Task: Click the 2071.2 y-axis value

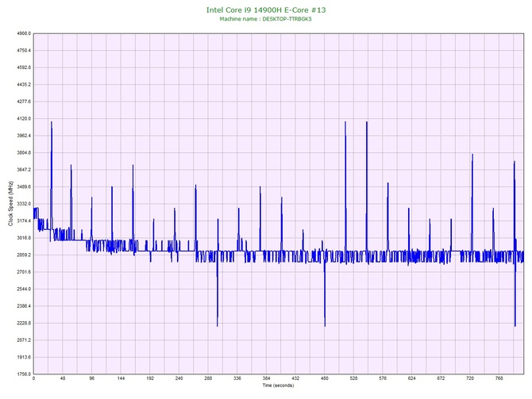Action: (x=24, y=340)
